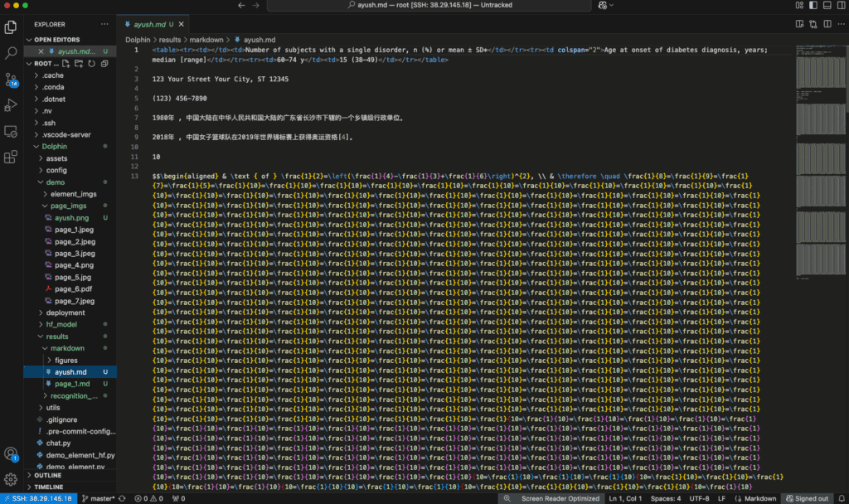Click New Folder icon in ROOT header
This screenshot has height=504, width=849.
[79, 63]
